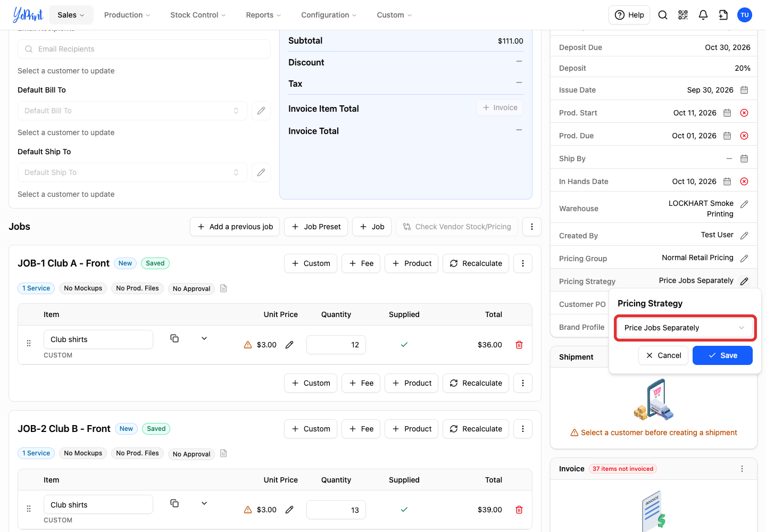Open the Default Ship To dropdown
The height and width of the screenshot is (532, 766).
tap(132, 172)
